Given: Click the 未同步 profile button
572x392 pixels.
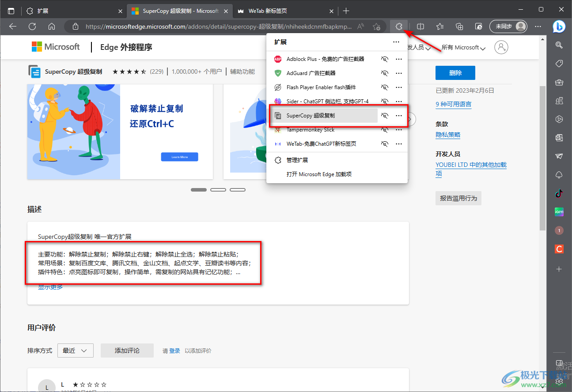Looking at the screenshot, I should 508,26.
